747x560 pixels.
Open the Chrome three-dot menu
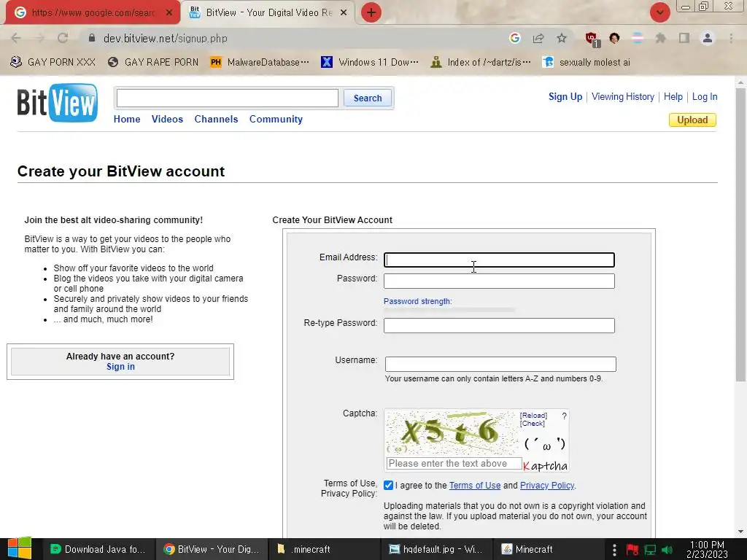click(x=731, y=38)
